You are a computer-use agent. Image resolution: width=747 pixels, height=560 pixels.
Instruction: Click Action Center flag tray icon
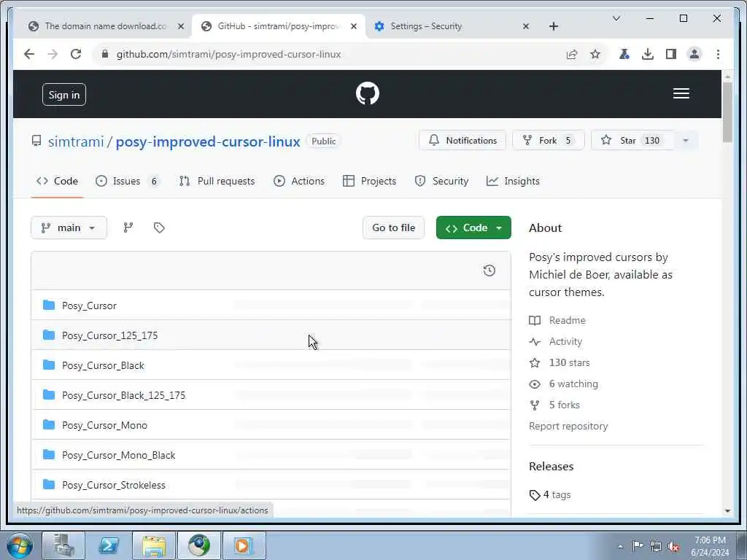coord(638,545)
